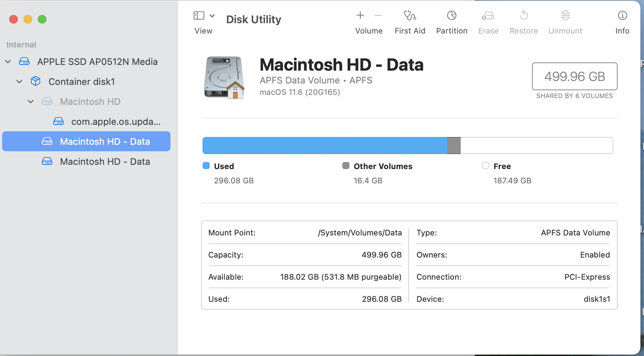Click the gray Other Volumes swatch
644x356 pixels.
point(346,166)
